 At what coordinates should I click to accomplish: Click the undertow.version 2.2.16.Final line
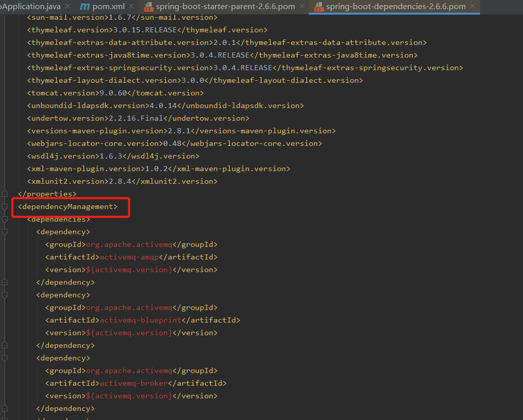coord(138,118)
